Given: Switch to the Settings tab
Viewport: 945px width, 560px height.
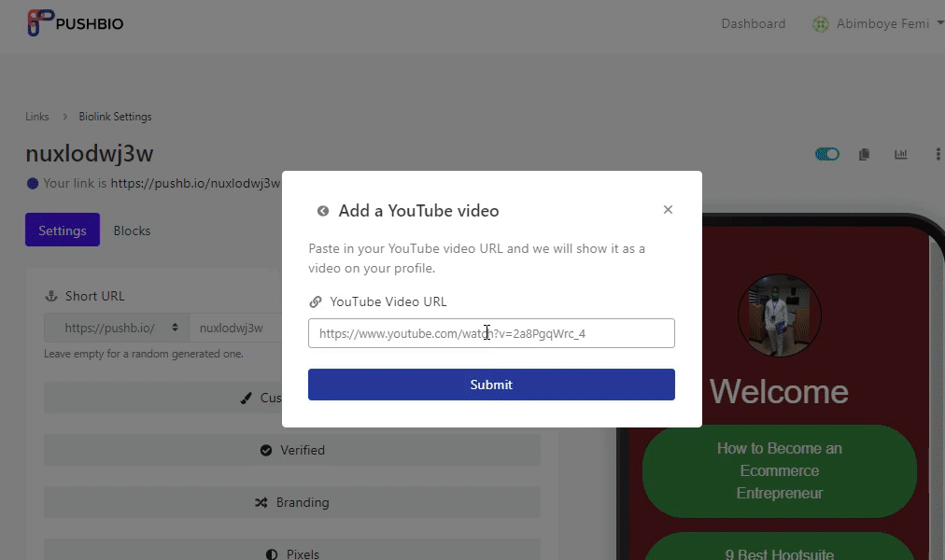Looking at the screenshot, I should [63, 231].
